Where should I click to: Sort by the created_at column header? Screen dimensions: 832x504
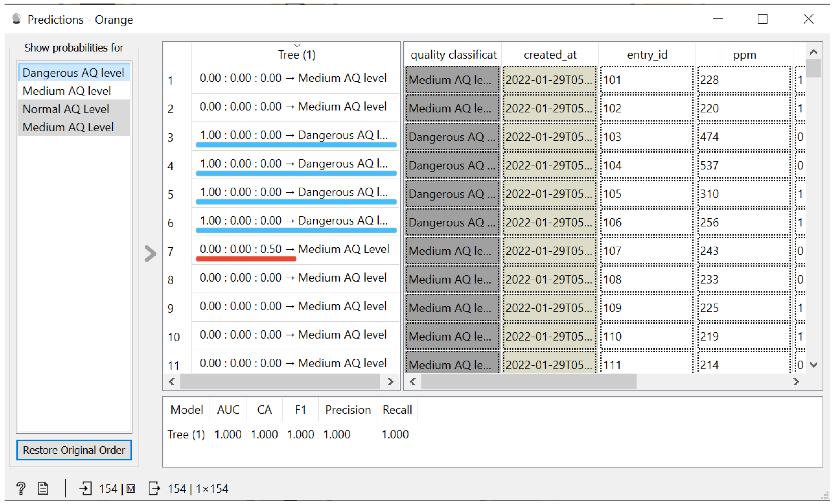[x=550, y=55]
